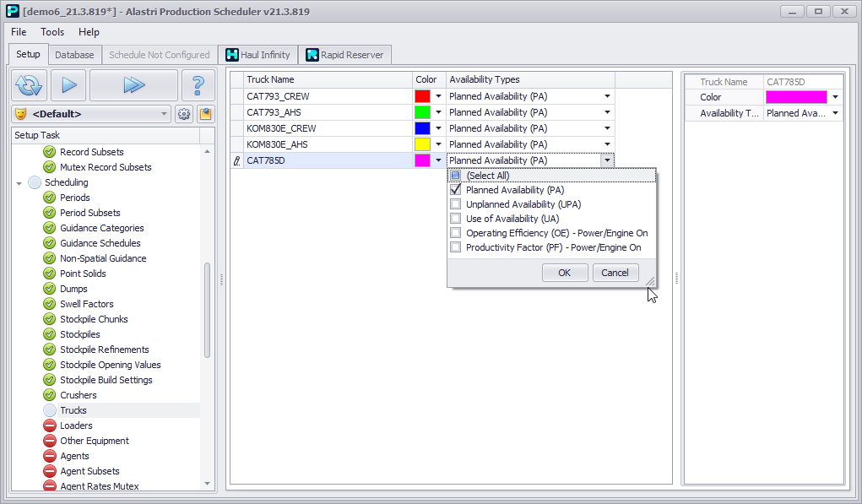Screen dimensions: 862x504
Task: Click the red stop icon for Agents
Action: pyautogui.click(x=50, y=456)
